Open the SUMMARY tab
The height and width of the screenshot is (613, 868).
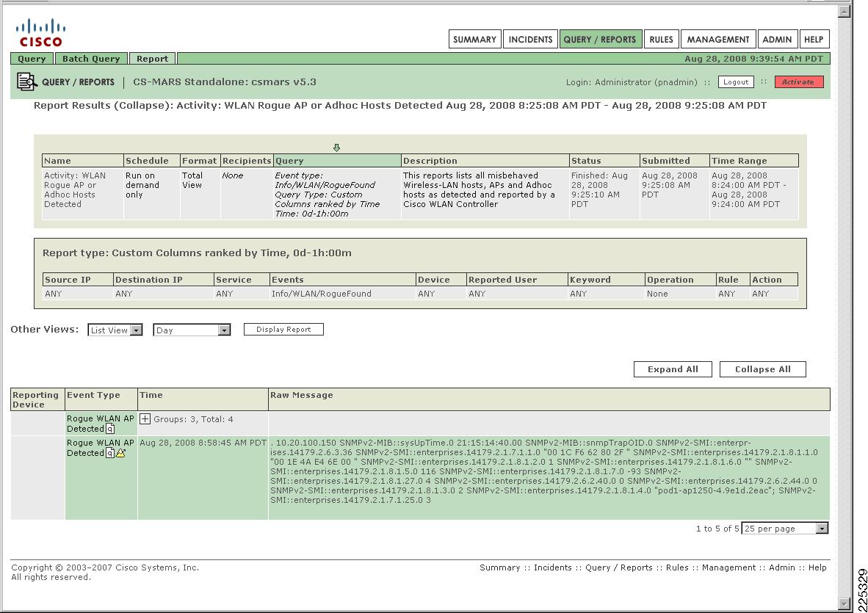pyautogui.click(x=474, y=40)
